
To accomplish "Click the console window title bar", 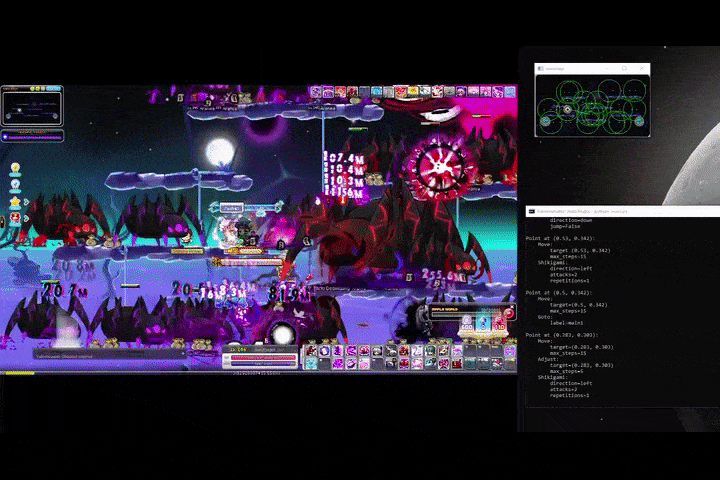I will 623,211.
